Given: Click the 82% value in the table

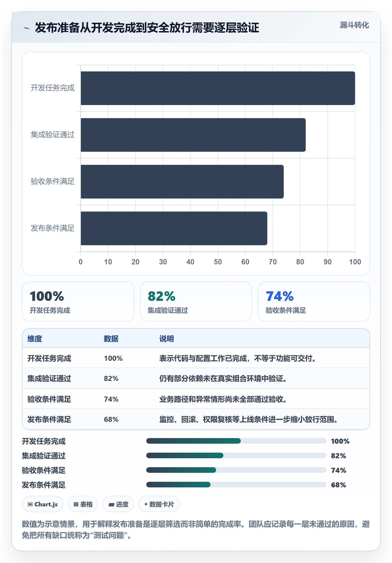Looking at the screenshot, I should (111, 378).
